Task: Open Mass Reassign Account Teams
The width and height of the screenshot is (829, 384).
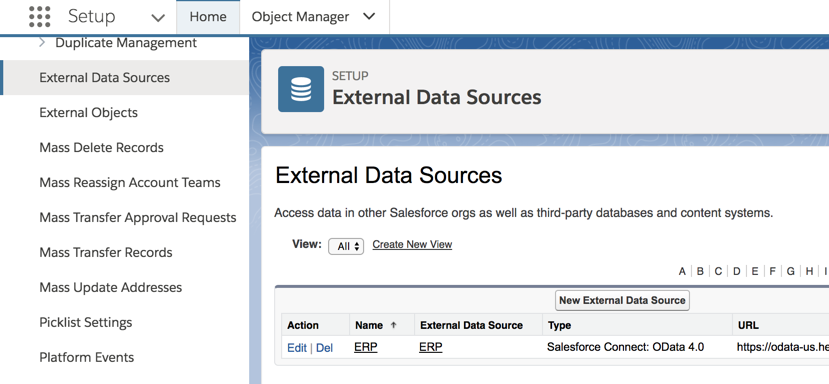Action: tap(130, 182)
